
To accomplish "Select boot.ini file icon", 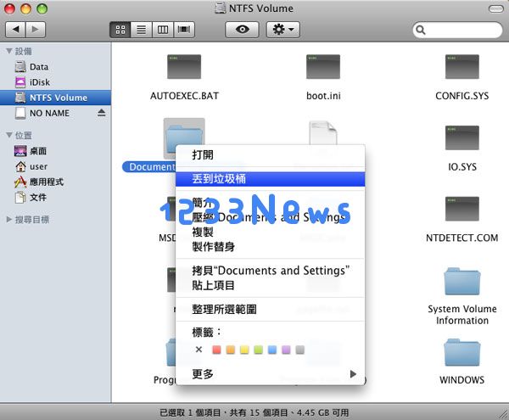I will coord(323,67).
